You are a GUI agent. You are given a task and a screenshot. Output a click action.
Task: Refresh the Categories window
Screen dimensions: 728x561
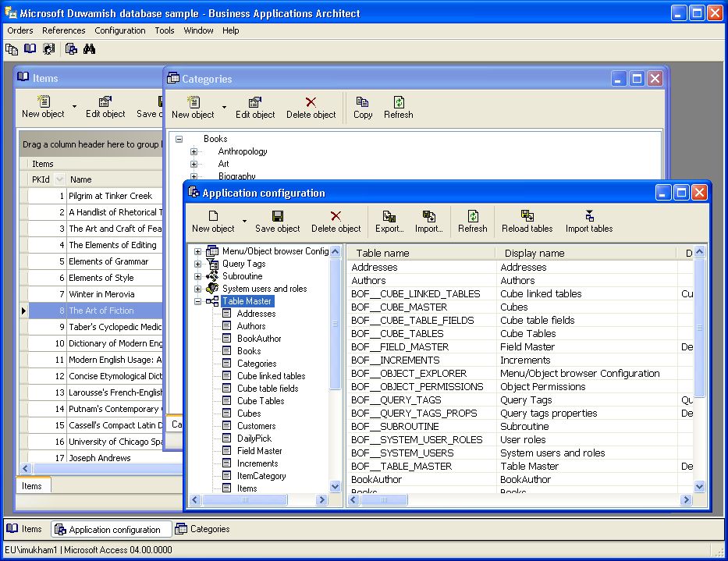(x=399, y=108)
